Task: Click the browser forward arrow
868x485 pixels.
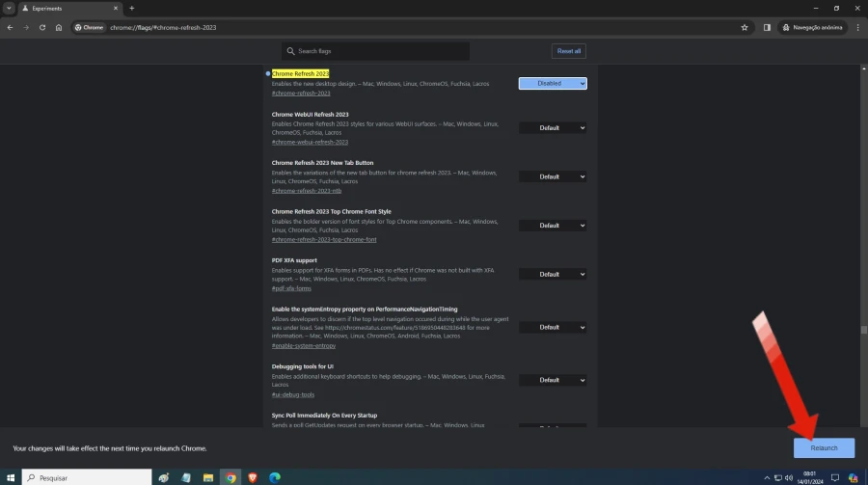Action: 26,27
